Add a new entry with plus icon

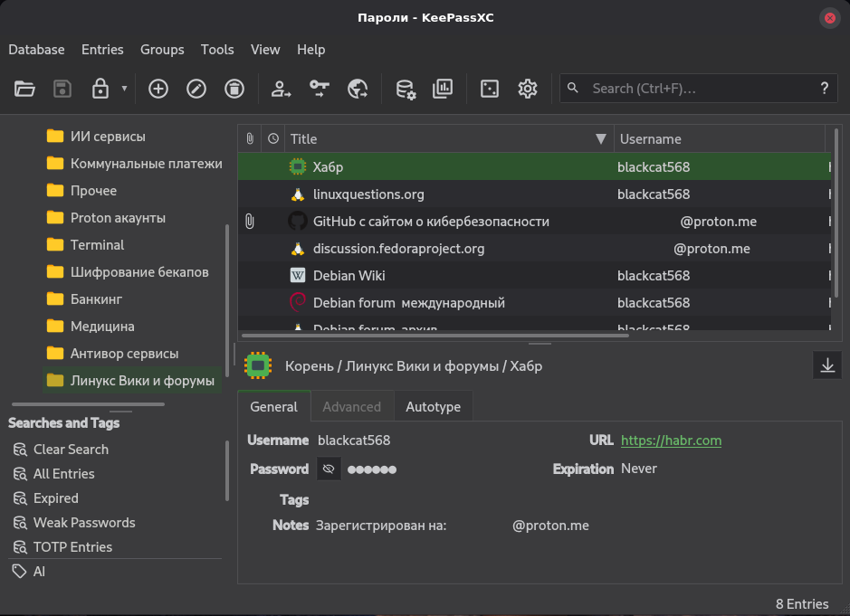pos(158,89)
